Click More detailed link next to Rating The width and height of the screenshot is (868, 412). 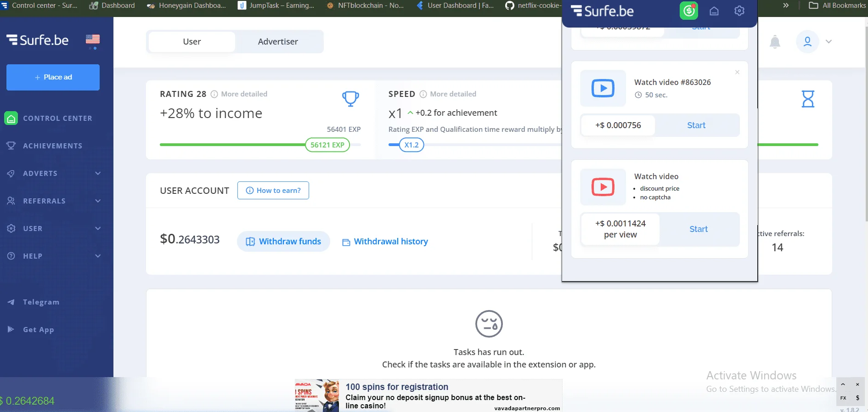(x=244, y=94)
